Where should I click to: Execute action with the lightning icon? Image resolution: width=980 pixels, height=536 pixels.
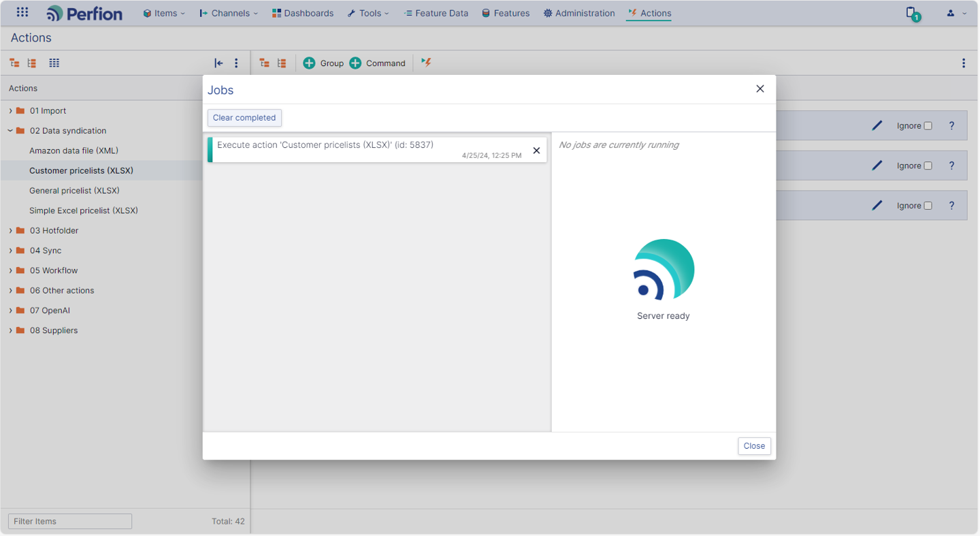click(x=426, y=62)
